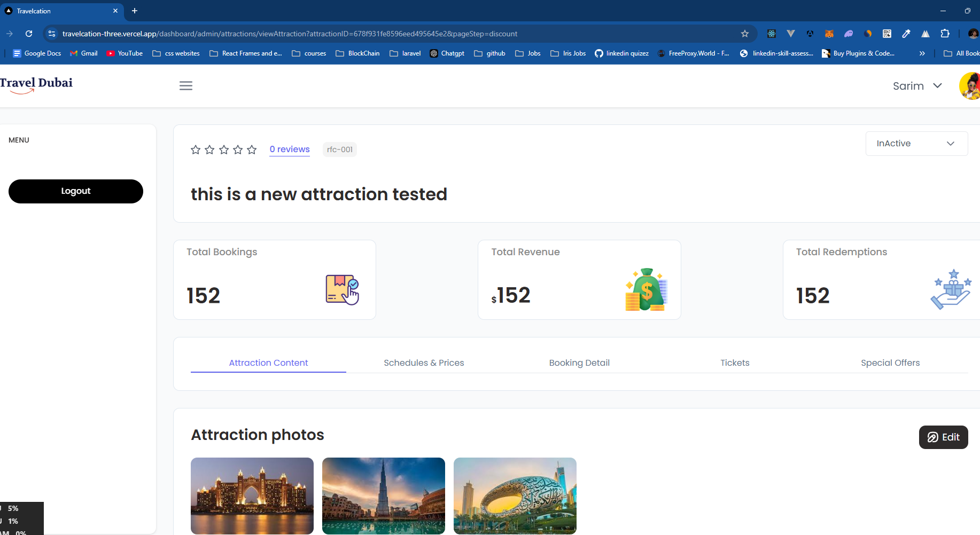Bookmark this page with the star icon
Viewport: 980px width, 535px height.
(x=745, y=33)
